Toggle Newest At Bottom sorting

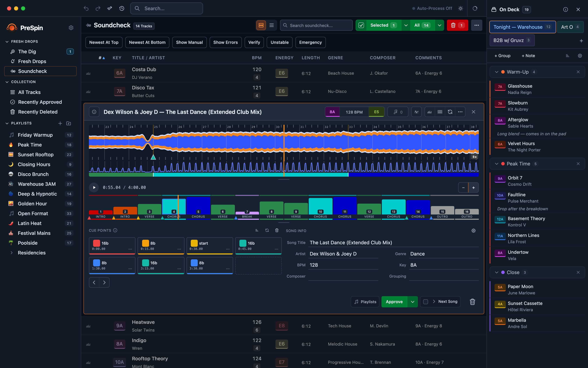[x=147, y=42]
